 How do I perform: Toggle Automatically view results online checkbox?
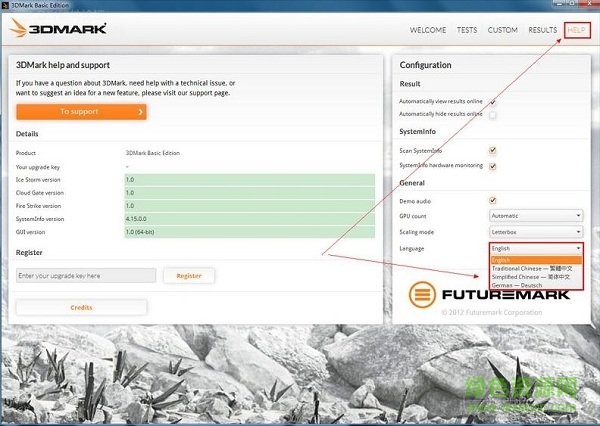(493, 102)
